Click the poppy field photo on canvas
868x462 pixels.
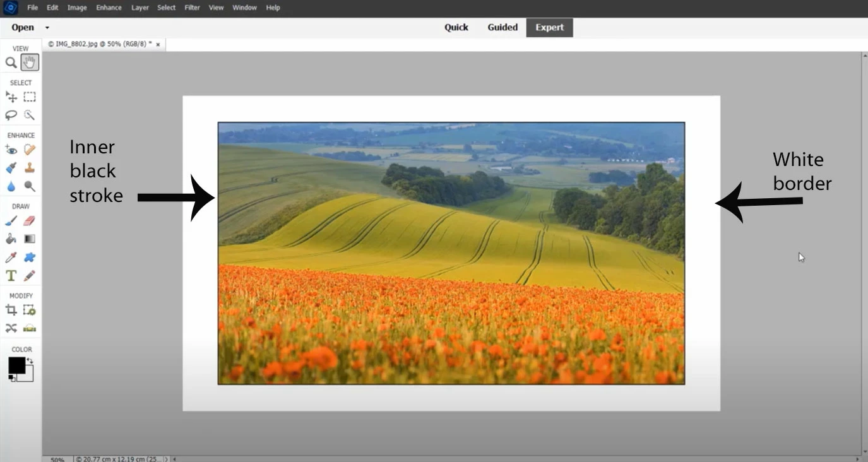451,253
